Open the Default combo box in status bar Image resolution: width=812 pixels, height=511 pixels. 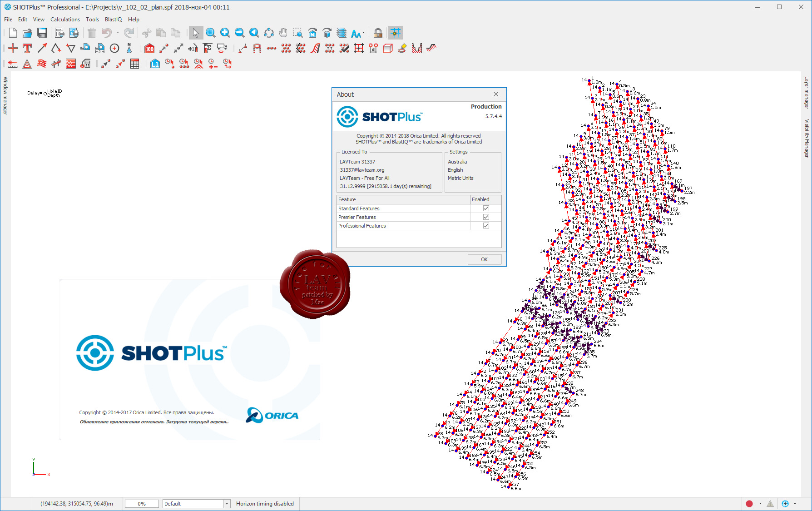pos(197,504)
